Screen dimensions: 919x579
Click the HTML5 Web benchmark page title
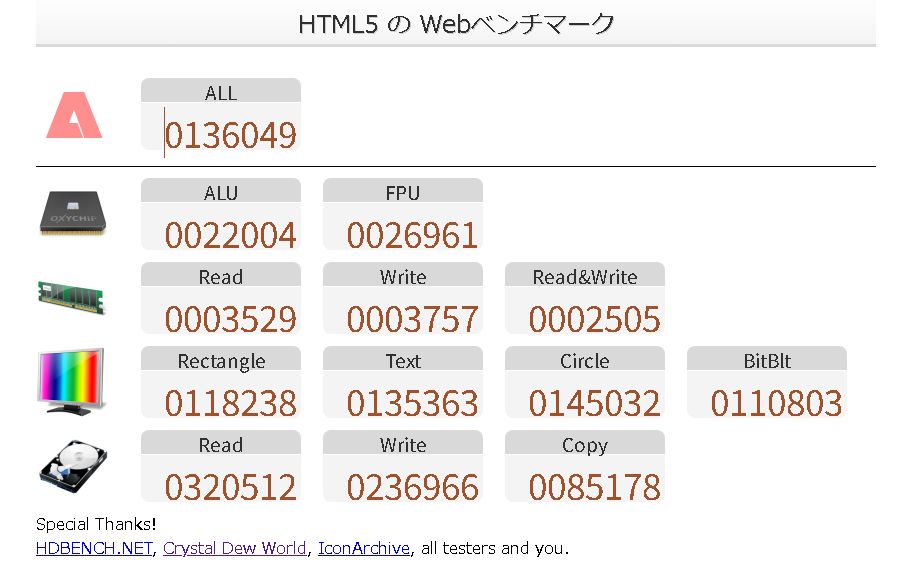pos(456,24)
